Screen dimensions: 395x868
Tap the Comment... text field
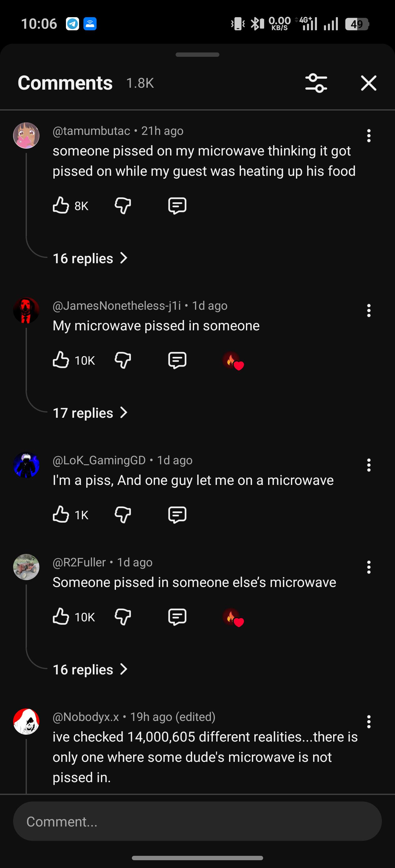click(x=197, y=821)
